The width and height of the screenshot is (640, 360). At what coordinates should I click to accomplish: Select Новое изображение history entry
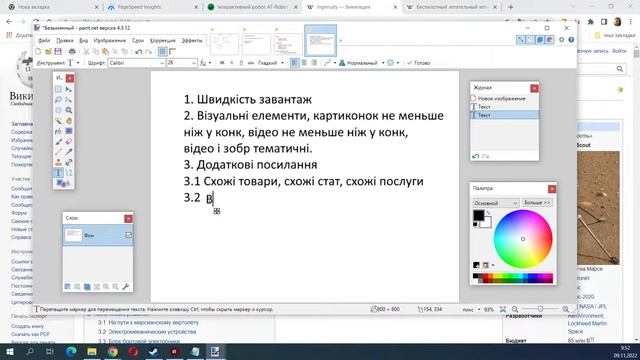coord(501,98)
